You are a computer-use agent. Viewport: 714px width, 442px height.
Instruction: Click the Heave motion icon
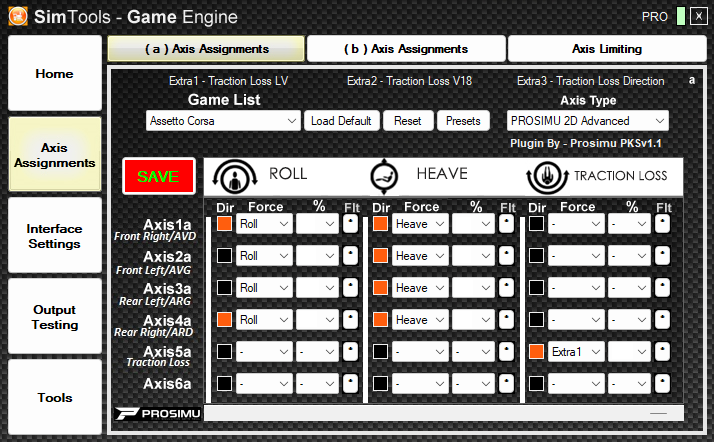coord(385,175)
